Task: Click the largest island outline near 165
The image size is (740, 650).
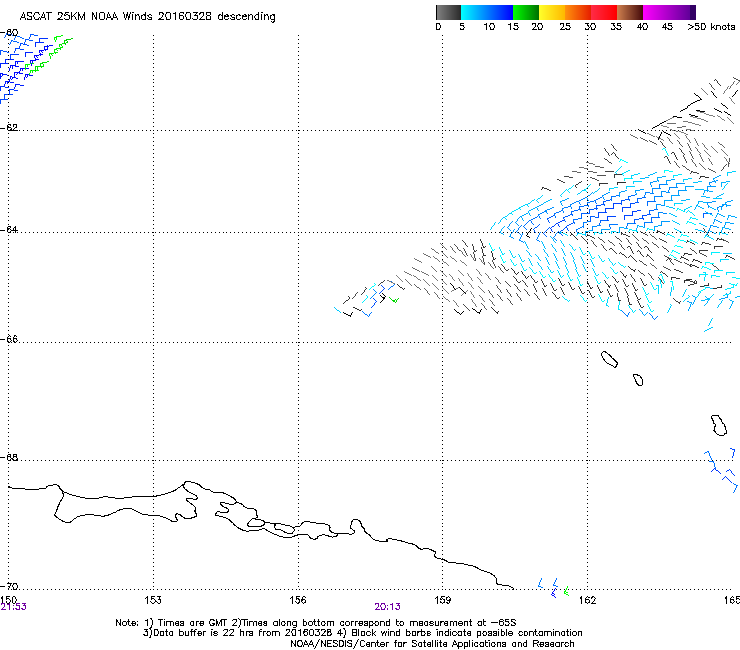Action: click(x=719, y=425)
